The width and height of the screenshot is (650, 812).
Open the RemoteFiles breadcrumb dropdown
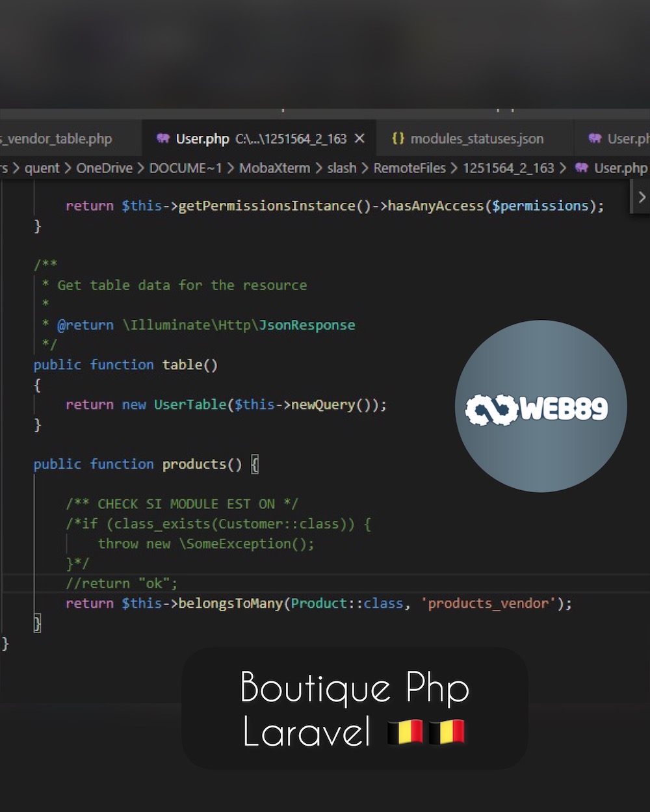[409, 168]
